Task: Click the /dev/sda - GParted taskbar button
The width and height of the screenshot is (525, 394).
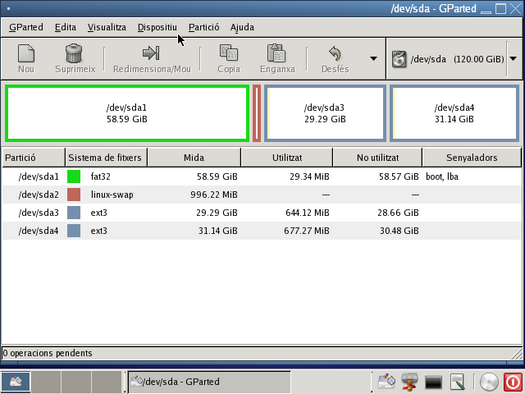Action: 209,382
